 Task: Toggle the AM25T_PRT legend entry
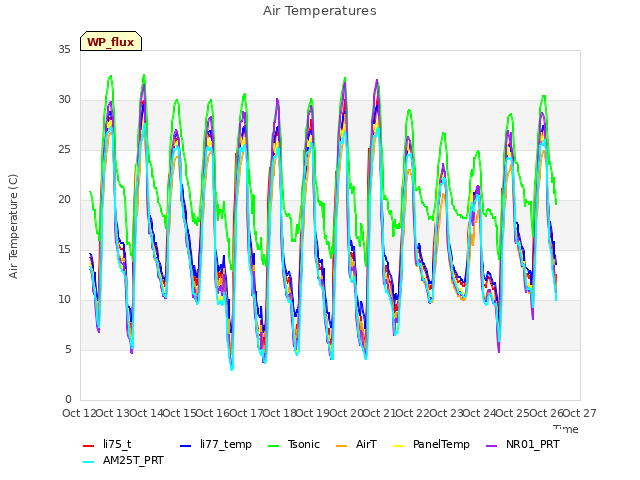pyautogui.click(x=123, y=460)
